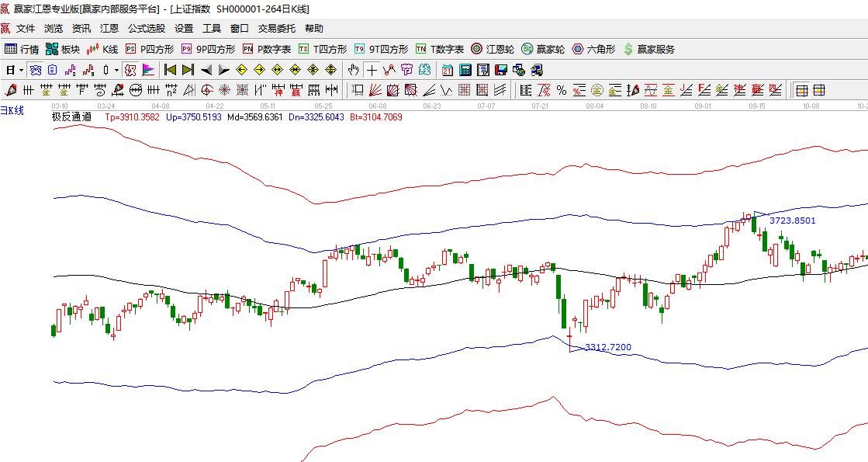The height and width of the screenshot is (462, 868).
Task: Open the P数字表 tool
Action: pos(266,49)
